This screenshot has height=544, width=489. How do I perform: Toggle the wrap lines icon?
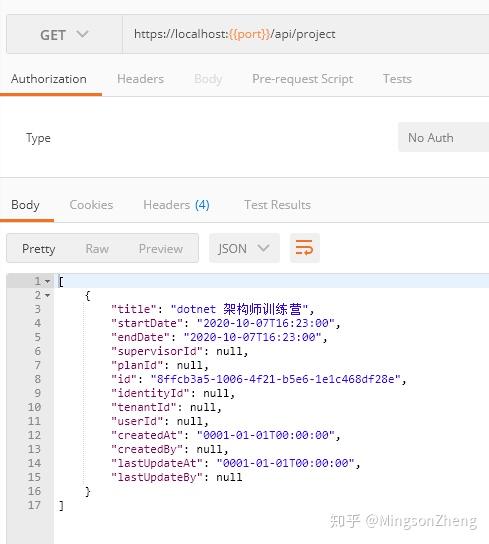pyautogui.click(x=304, y=248)
